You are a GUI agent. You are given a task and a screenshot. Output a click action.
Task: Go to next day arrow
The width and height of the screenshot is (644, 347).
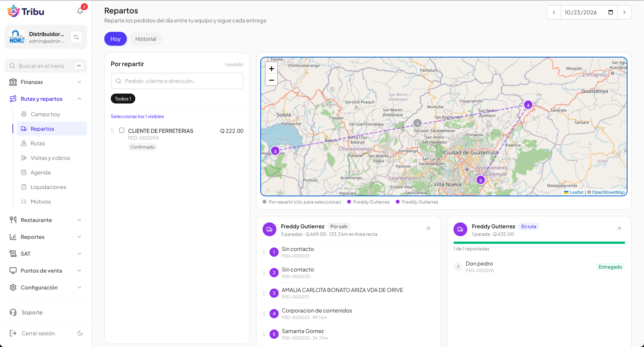[x=624, y=12]
